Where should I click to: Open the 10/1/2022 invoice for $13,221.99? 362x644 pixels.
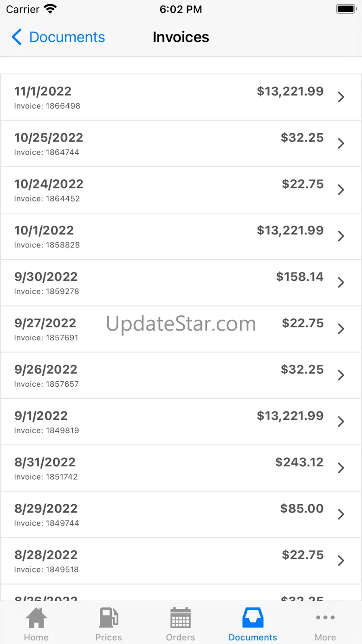click(181, 236)
